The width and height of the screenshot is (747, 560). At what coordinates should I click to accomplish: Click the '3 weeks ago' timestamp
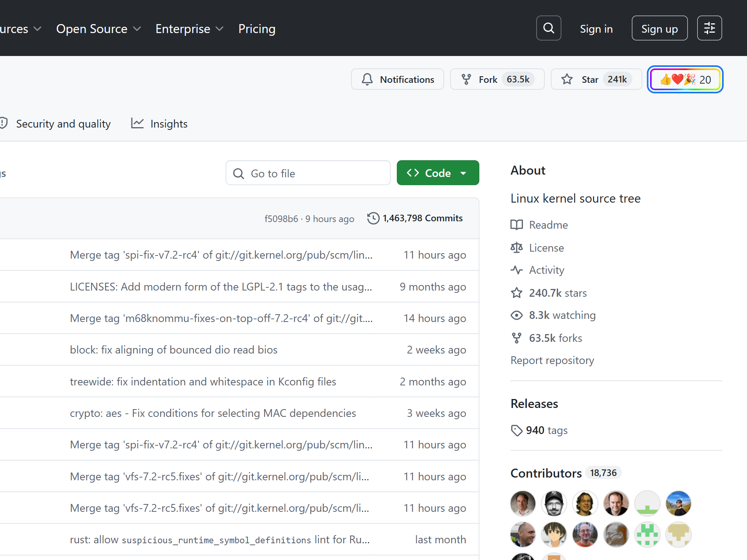(436, 413)
